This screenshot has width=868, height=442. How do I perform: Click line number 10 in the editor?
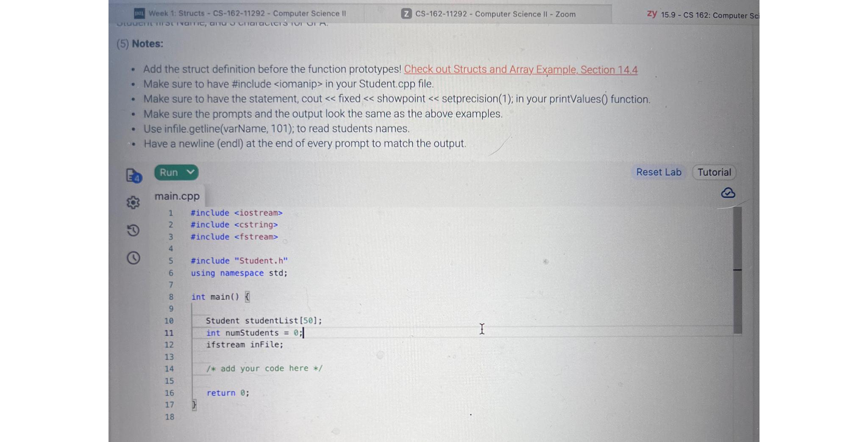169,321
